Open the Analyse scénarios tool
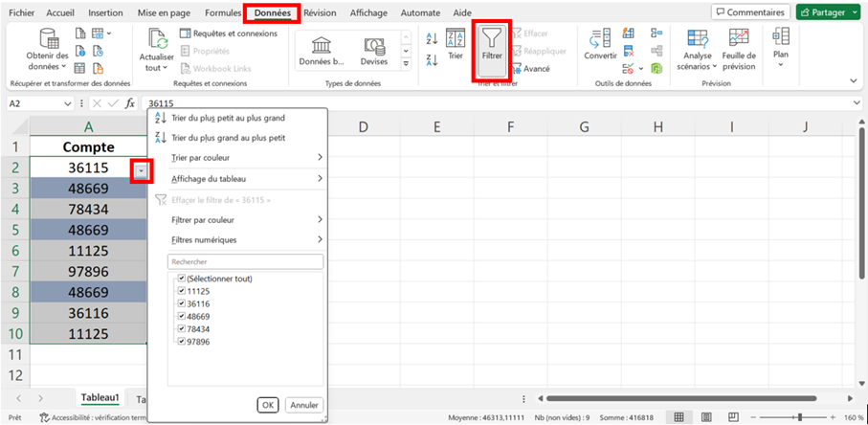The width and height of the screenshot is (868, 425). coord(697,51)
